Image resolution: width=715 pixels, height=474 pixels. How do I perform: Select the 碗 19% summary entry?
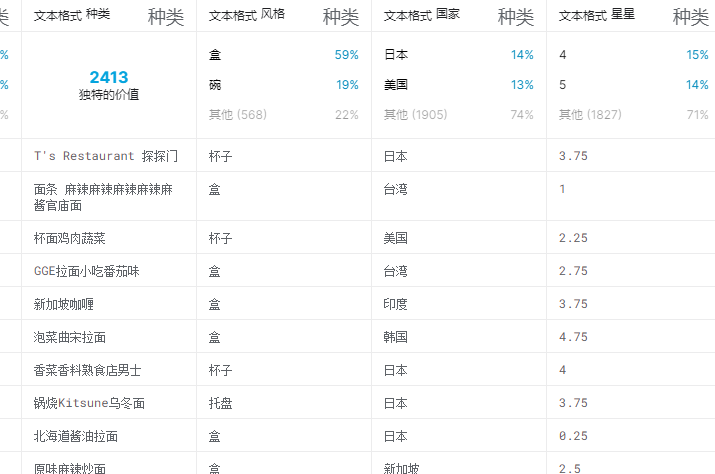point(284,85)
